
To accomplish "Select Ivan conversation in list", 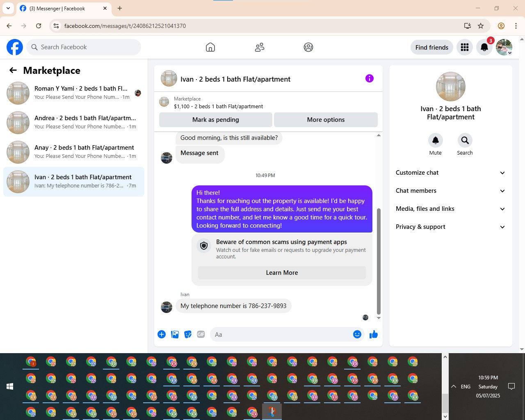I will point(74,182).
